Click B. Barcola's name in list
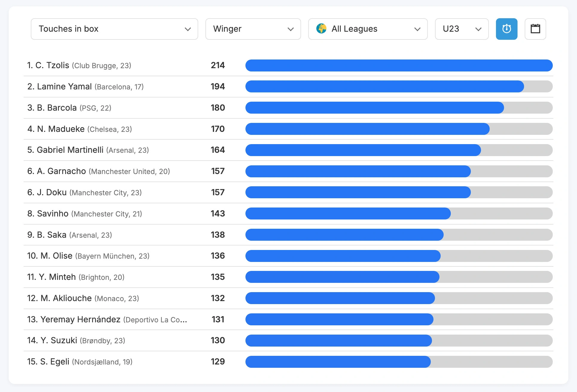577x392 pixels. coord(57,108)
